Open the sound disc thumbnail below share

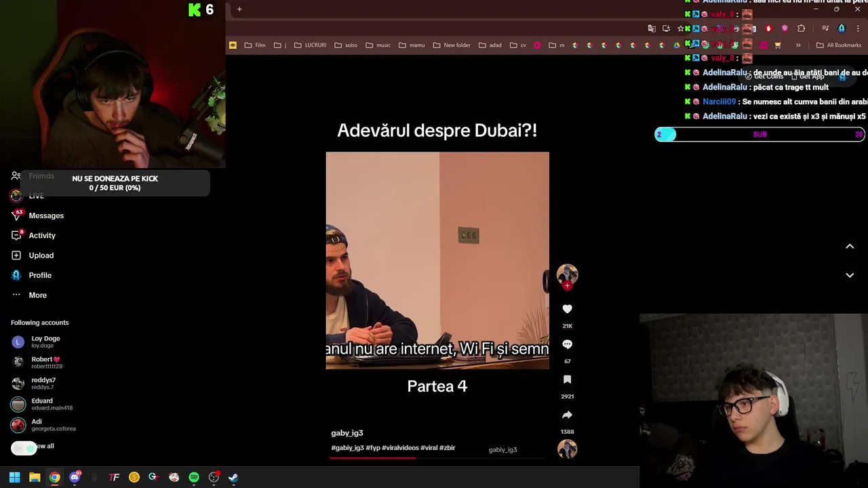click(567, 449)
